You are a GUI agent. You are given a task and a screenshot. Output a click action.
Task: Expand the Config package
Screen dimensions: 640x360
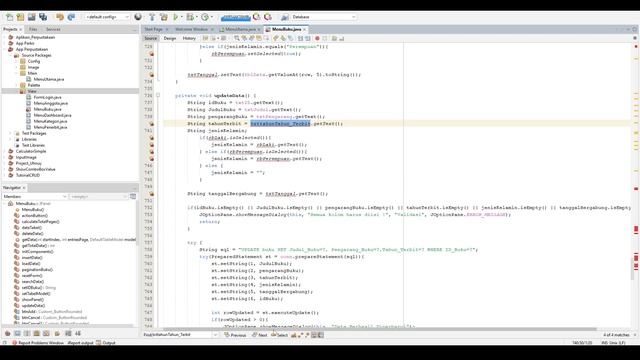[x=17, y=61]
